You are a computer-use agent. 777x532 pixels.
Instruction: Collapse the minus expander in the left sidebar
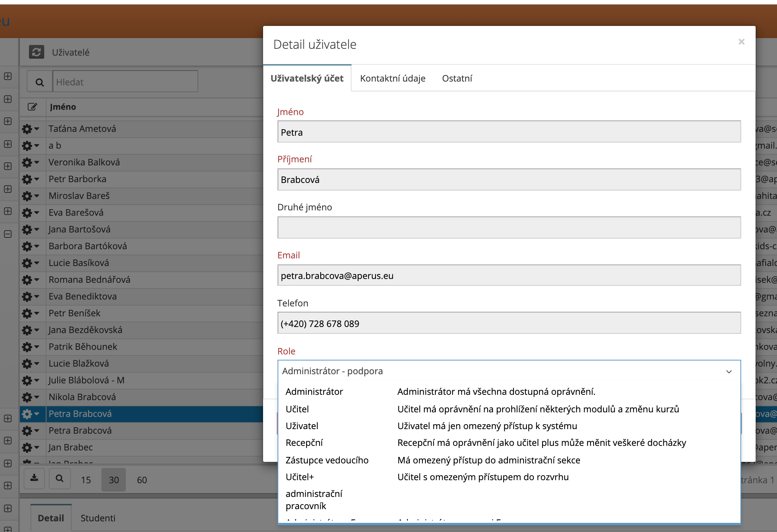click(x=8, y=234)
